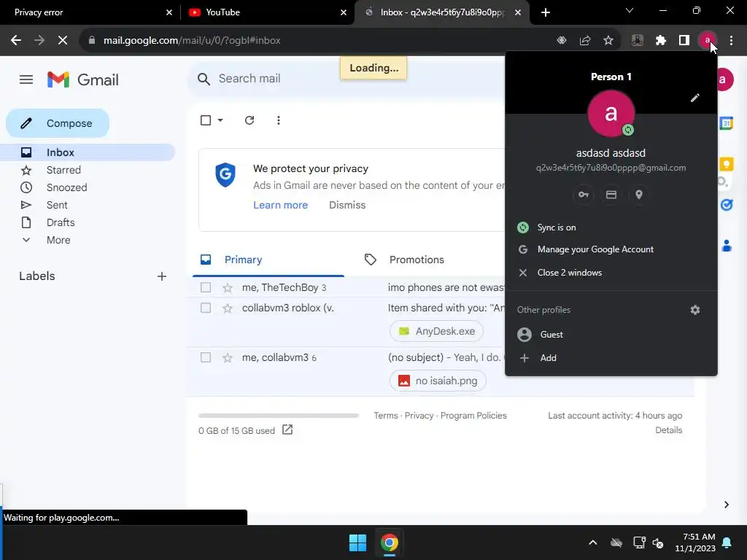This screenshot has width=747, height=560.
Task: Star the collabvm3 roblox email
Action: pos(228,308)
